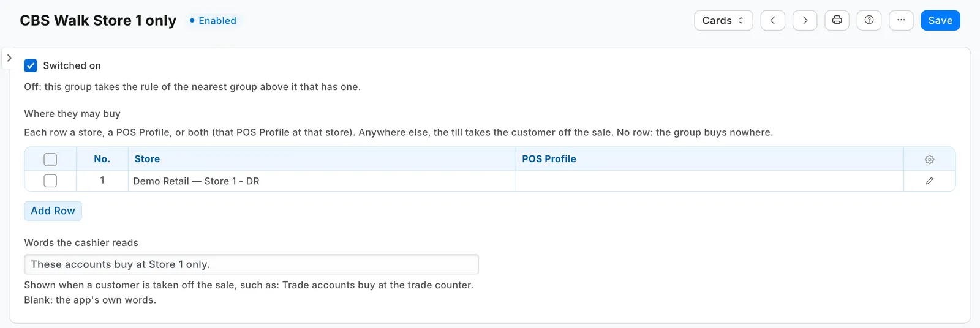Go to the next record arrow

[x=805, y=20]
